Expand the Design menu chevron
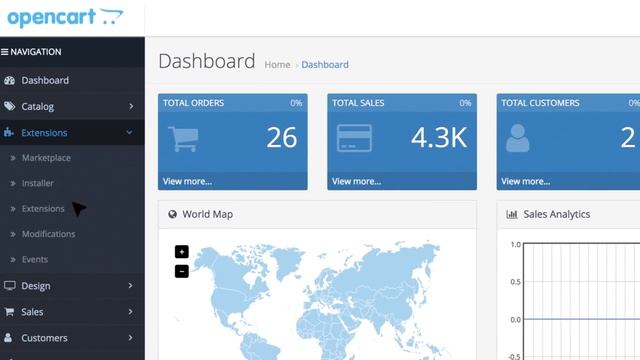Screen dimensions: 640x360 click(131, 285)
